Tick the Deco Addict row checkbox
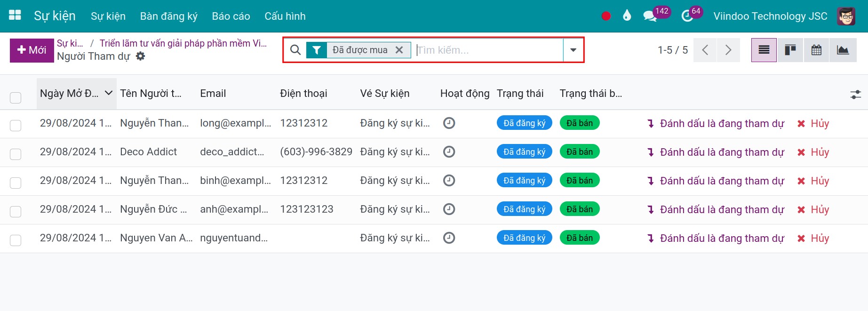Image resolution: width=868 pixels, height=311 pixels. (16, 154)
